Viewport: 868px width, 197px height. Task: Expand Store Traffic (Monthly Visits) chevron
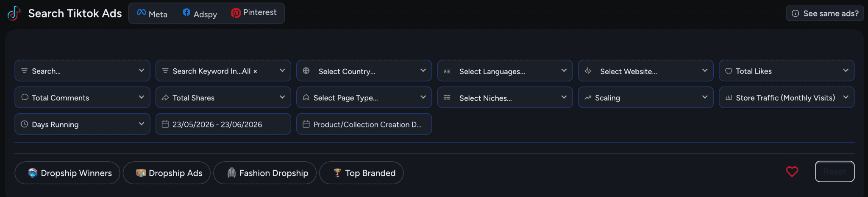tap(846, 97)
